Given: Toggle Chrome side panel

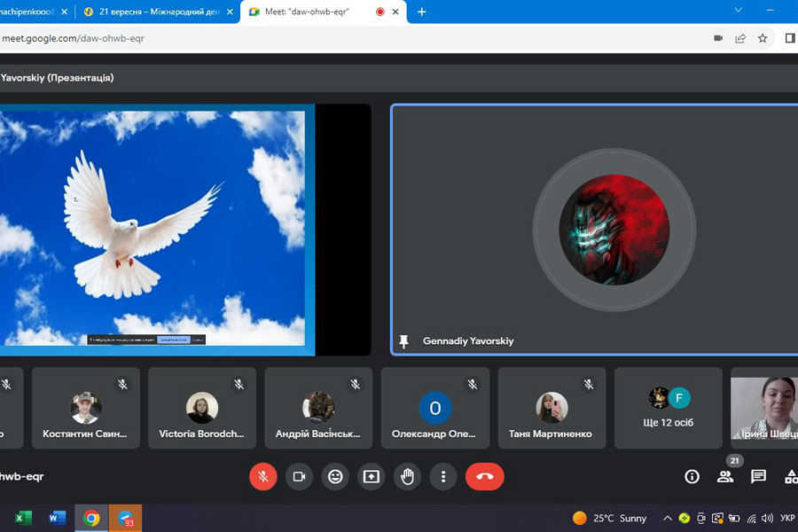Looking at the screenshot, I should pos(789,38).
